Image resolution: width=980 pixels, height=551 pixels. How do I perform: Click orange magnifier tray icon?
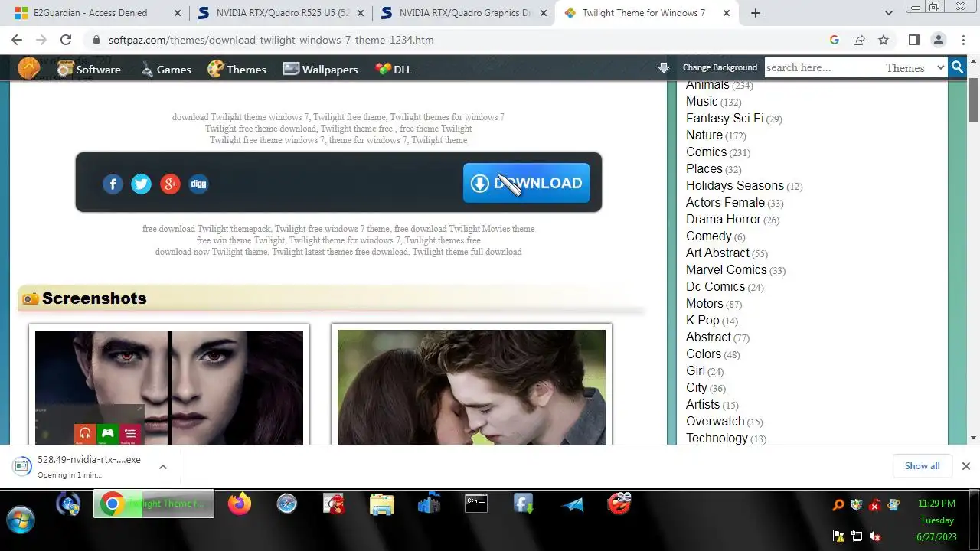pyautogui.click(x=838, y=505)
